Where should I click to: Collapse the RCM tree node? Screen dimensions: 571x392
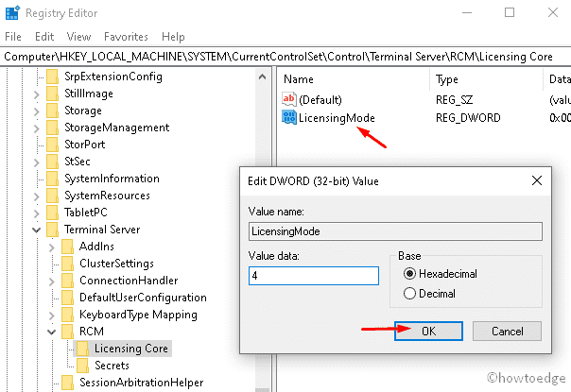pyautogui.click(x=52, y=332)
